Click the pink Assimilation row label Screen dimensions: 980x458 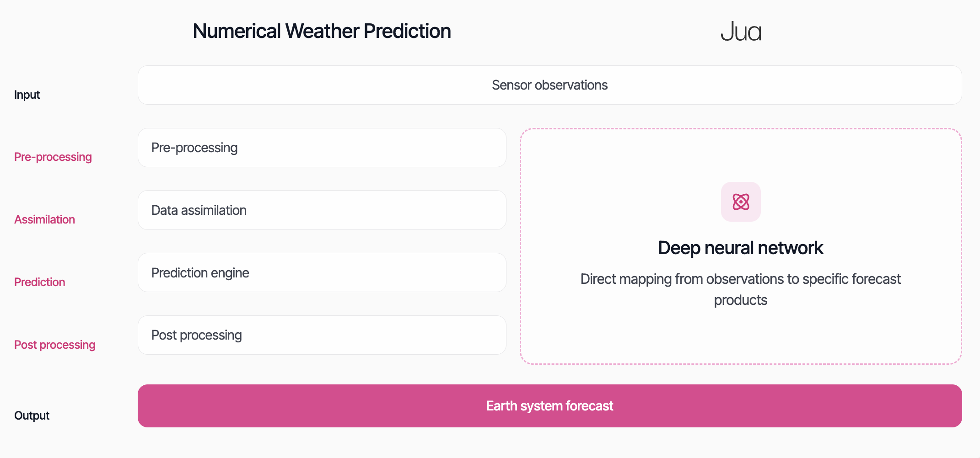[44, 219]
